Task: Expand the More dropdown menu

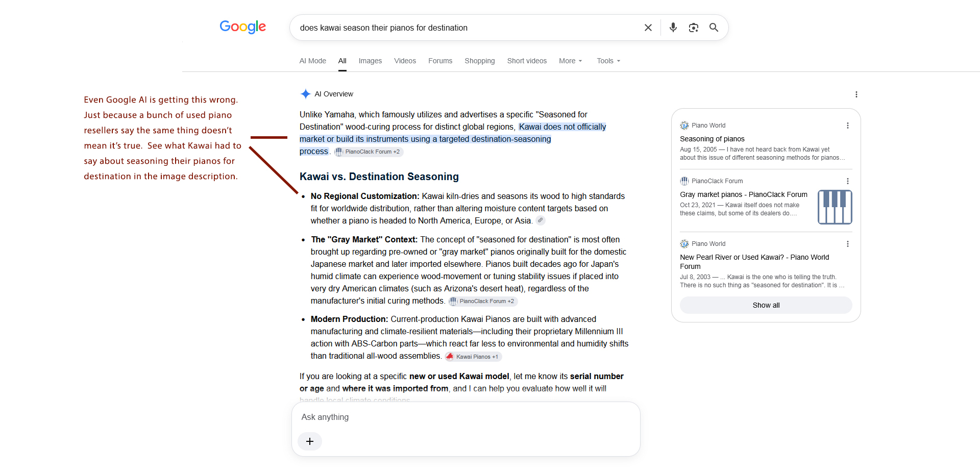Action: (571, 61)
